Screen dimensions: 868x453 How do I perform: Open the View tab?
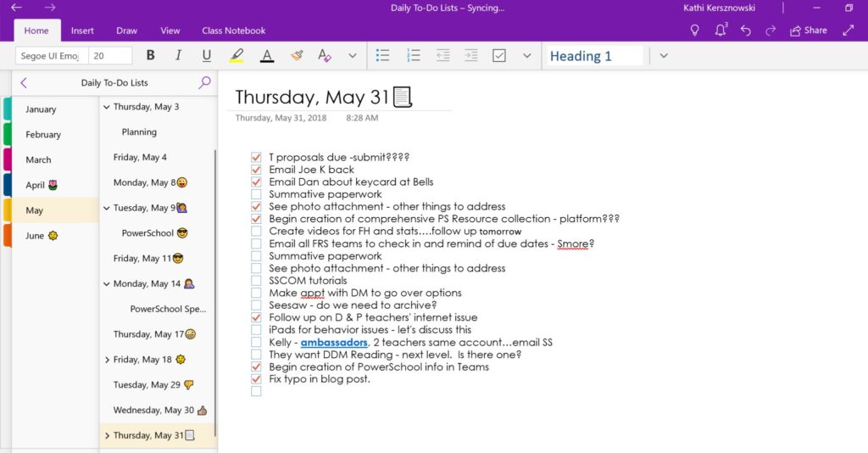point(170,31)
